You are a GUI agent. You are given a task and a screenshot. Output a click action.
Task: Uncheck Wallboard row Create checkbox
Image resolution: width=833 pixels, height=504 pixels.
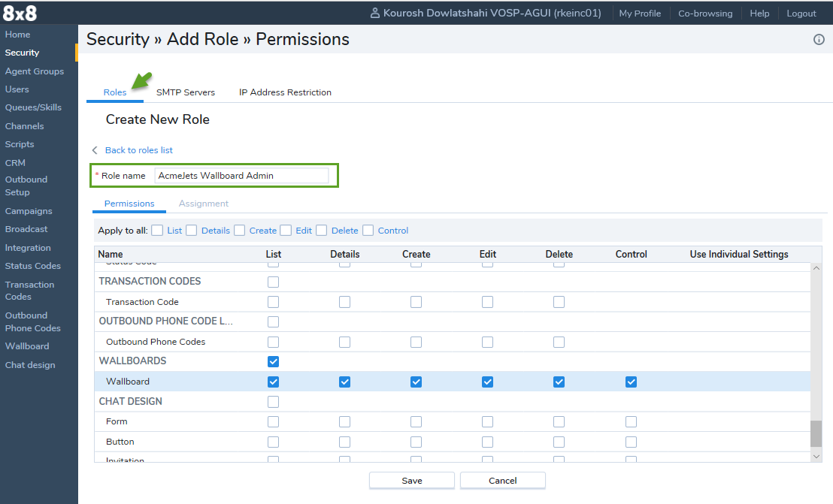point(416,382)
